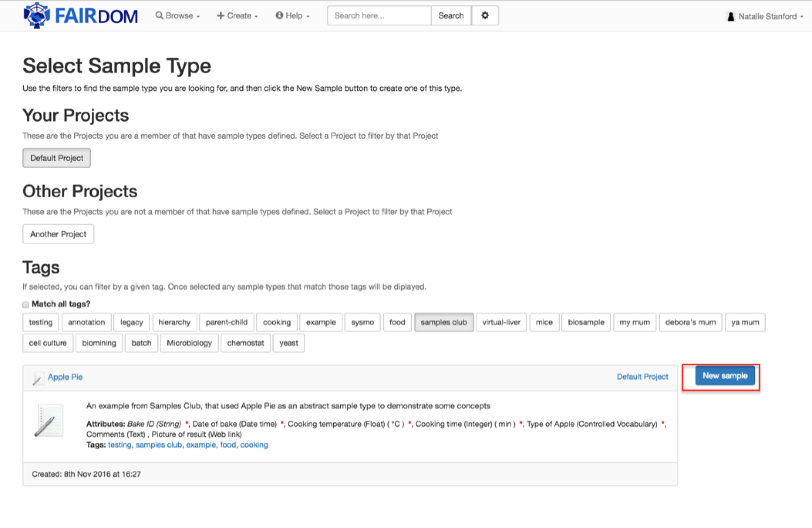Screen dimensions: 812x528
Task: Expand the Create dropdown menu
Action: pyautogui.click(x=239, y=15)
